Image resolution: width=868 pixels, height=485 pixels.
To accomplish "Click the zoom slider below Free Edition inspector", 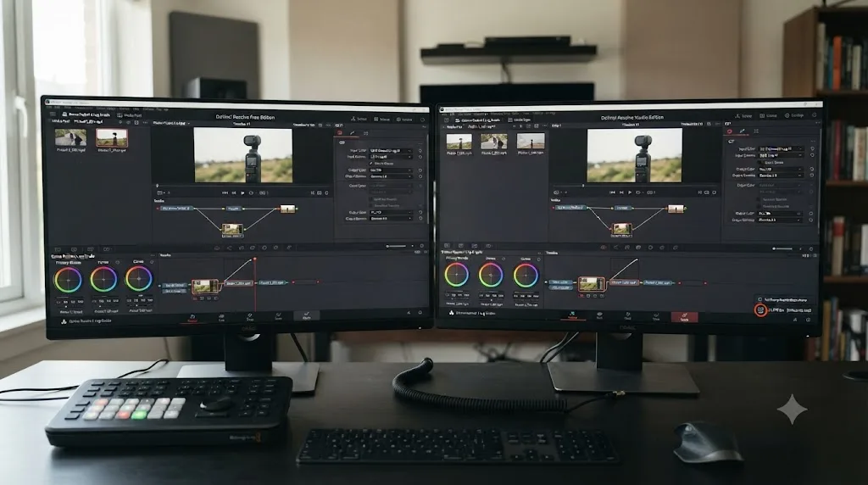I will coord(397,246).
